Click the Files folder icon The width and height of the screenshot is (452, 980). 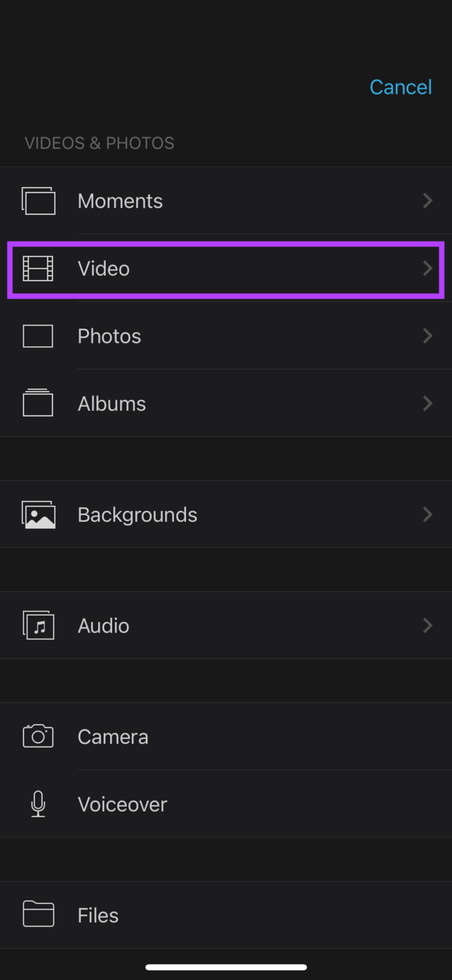[38, 914]
